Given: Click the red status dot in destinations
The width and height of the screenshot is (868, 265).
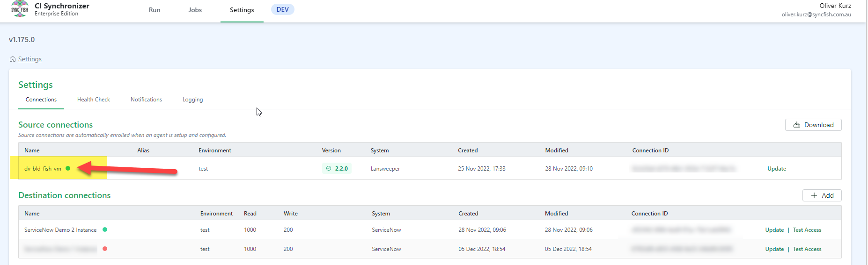Looking at the screenshot, I should click(105, 249).
